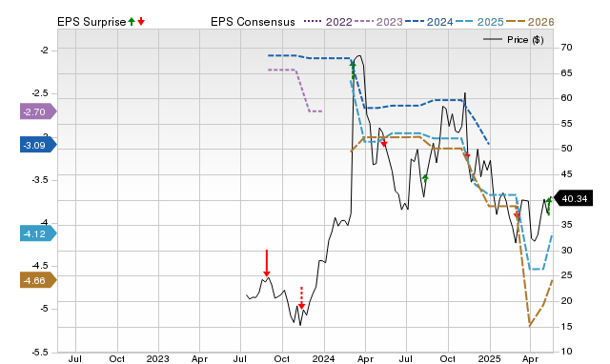The image size is (610, 364).
Task: Click the 35 price axis label
Action: click(566, 225)
